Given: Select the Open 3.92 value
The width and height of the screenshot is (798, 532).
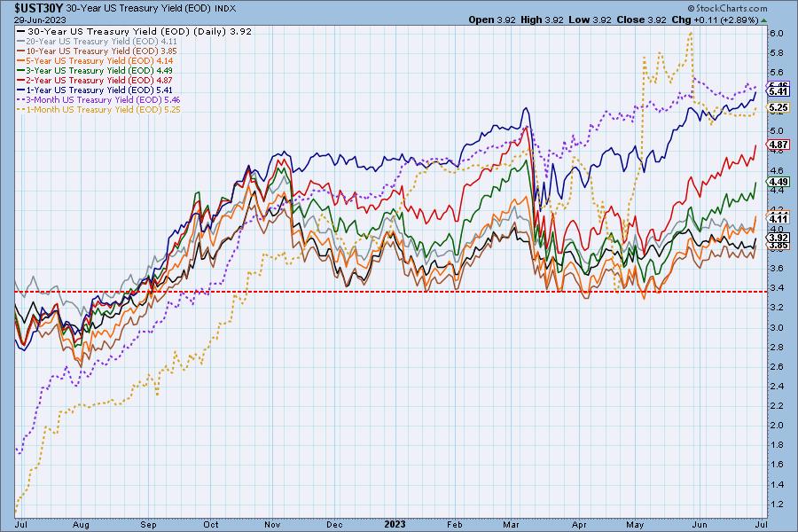Looking at the screenshot, I should tap(491, 20).
